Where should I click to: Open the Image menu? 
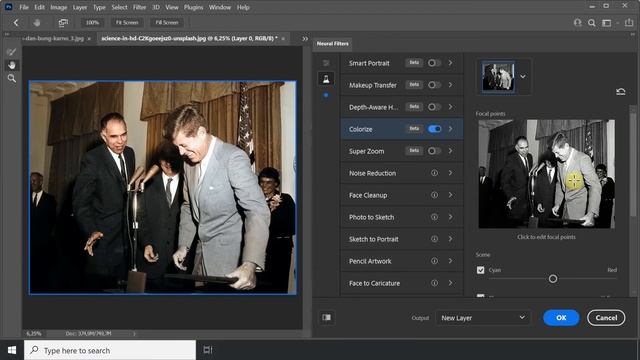(x=58, y=7)
